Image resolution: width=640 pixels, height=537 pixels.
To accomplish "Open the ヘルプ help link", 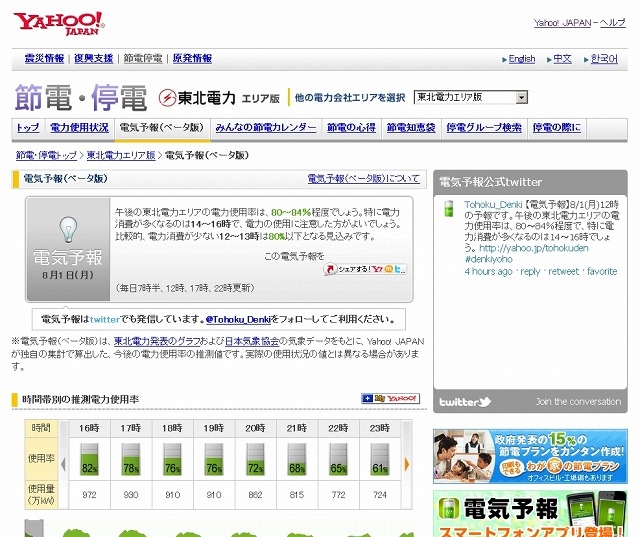I will tap(613, 23).
